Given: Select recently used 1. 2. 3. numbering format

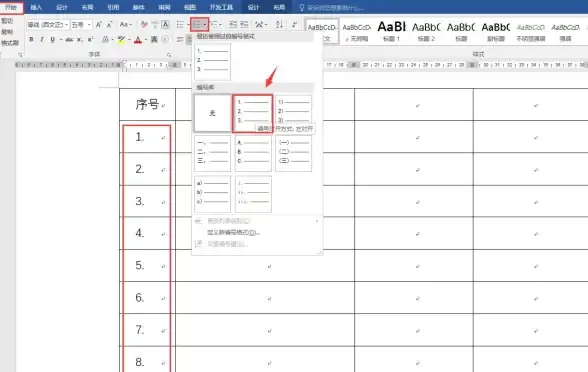Looking at the screenshot, I should (212, 61).
